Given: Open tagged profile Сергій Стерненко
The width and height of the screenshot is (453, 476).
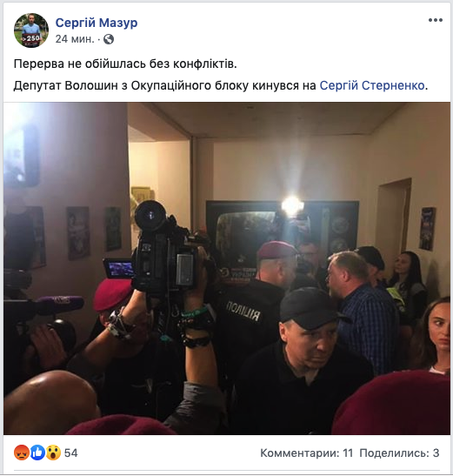Looking at the screenshot, I should (x=372, y=85).
